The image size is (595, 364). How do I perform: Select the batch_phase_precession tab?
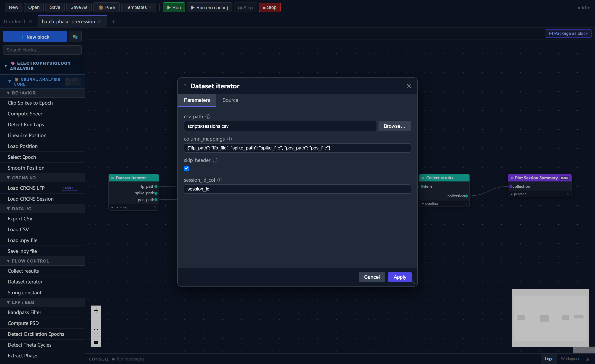[68, 21]
